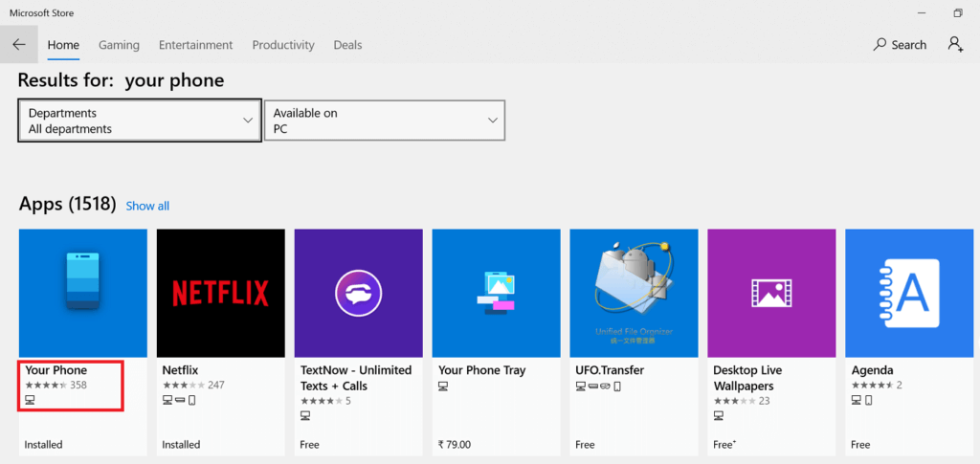Open the Your Phone app tile image

83,293
